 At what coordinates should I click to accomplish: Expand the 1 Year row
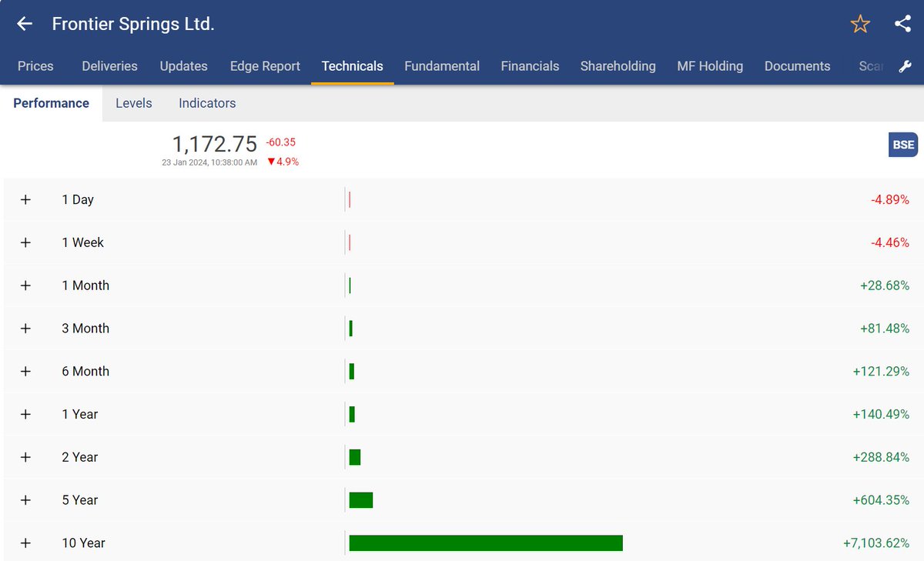25,414
